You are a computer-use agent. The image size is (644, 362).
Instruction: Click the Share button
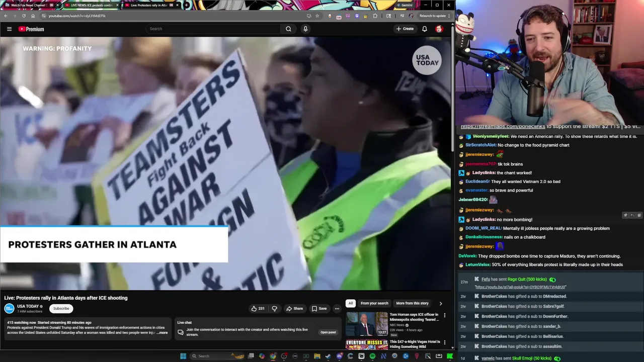[294, 308]
